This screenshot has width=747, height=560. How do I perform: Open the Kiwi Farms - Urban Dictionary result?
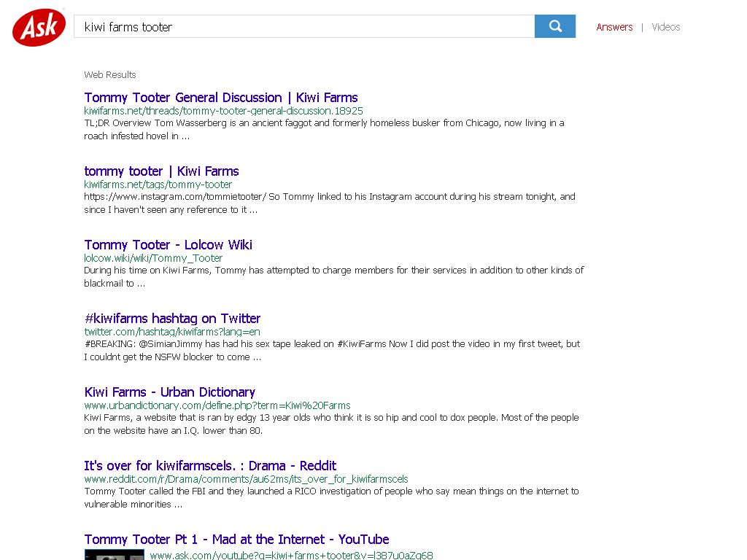(x=169, y=392)
